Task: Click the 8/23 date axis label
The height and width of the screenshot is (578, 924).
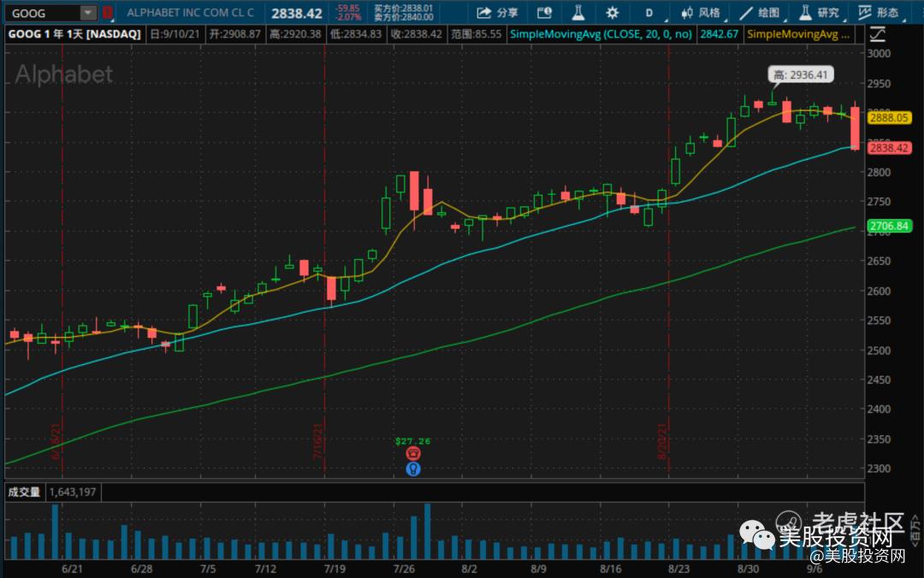Action: [x=678, y=569]
